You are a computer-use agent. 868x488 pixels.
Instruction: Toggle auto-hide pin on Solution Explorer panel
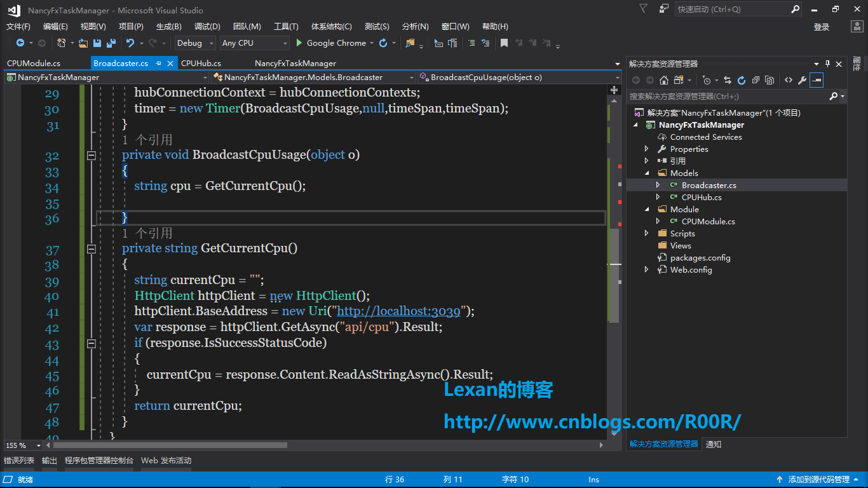click(827, 64)
